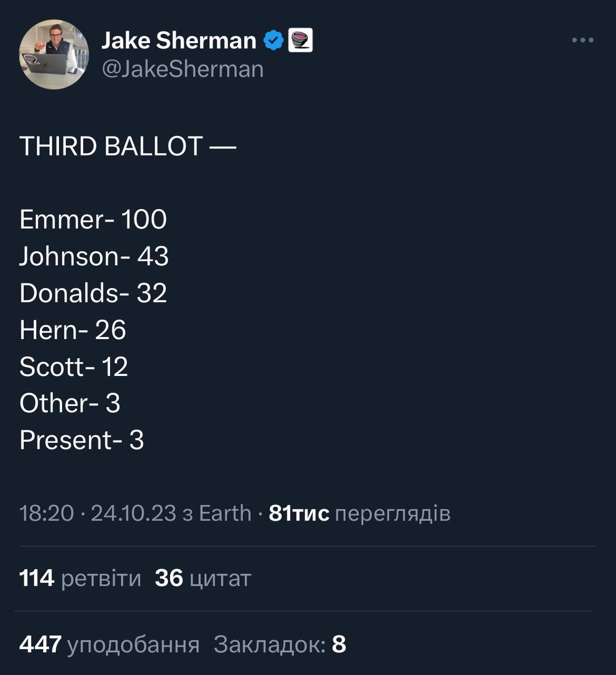Open Jake Sherman's profile picture
616x675 pixels.
tap(54, 54)
